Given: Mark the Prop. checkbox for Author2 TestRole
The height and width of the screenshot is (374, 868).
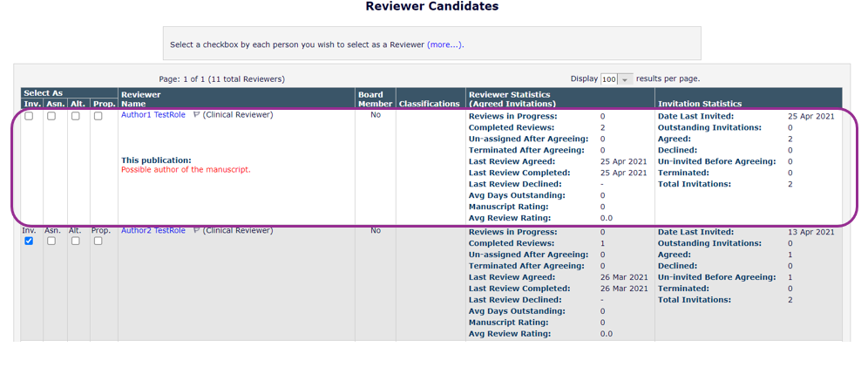Looking at the screenshot, I should coord(98,241).
